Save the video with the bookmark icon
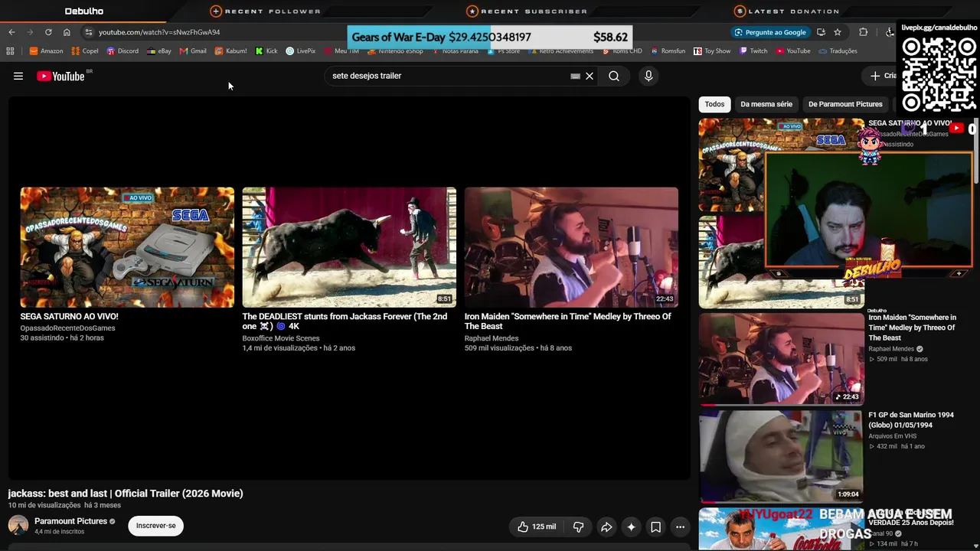Screen dimensions: 980x551 tap(655, 527)
